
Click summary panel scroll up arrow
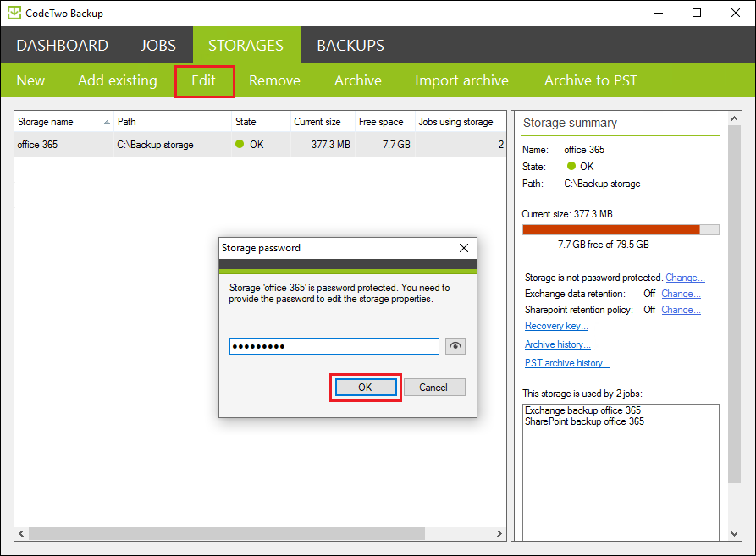734,118
